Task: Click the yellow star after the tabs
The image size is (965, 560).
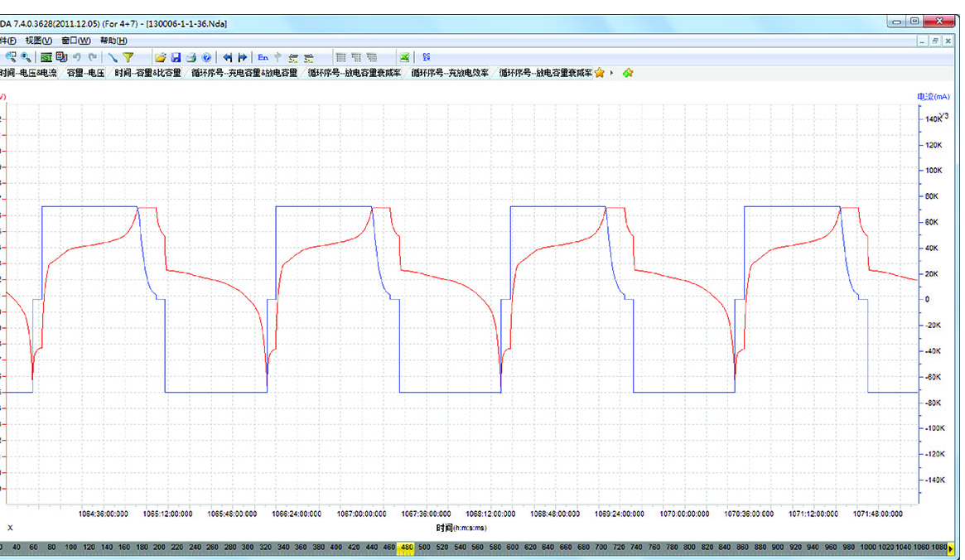Action: pyautogui.click(x=600, y=73)
